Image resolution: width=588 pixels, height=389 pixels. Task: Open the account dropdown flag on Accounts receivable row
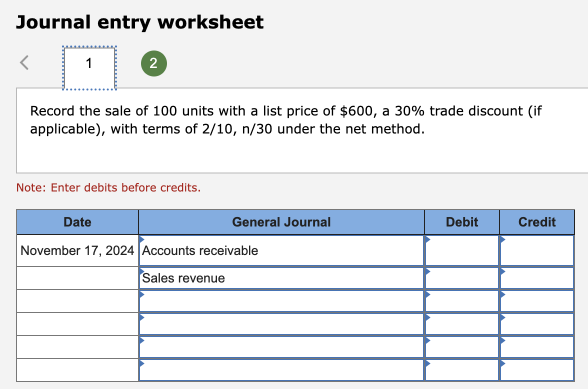(x=142, y=239)
